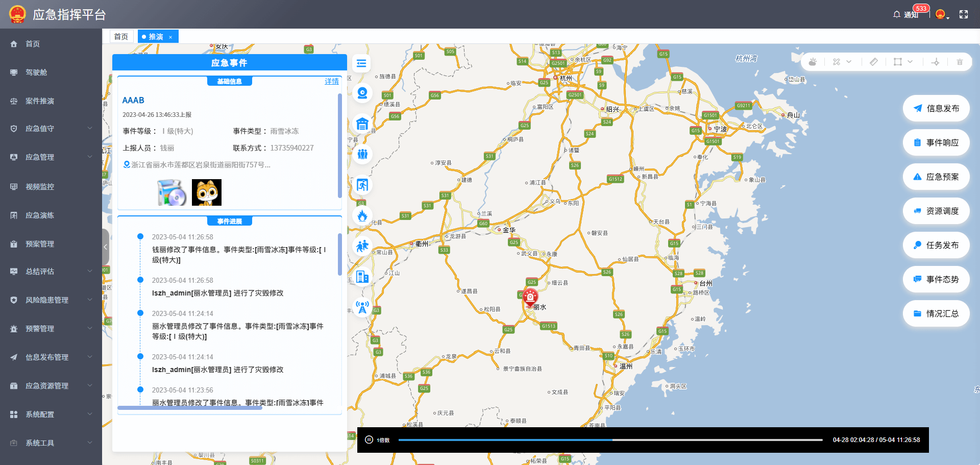
Task: Click the weather icon in map toolbar
Action: [x=813, y=62]
